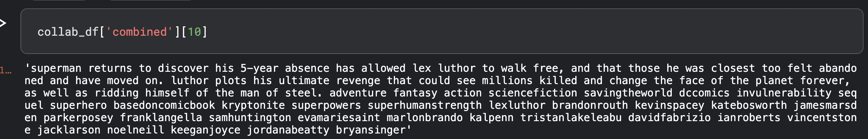Run the collab_df combined cell
The image size is (868, 139).
[x=3, y=23]
